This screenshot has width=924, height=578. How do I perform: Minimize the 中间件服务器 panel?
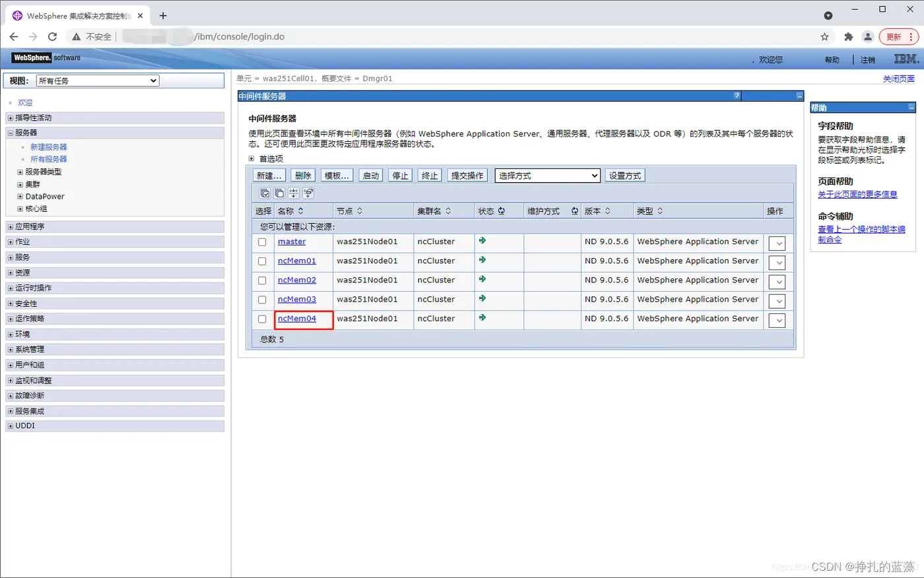pos(800,96)
